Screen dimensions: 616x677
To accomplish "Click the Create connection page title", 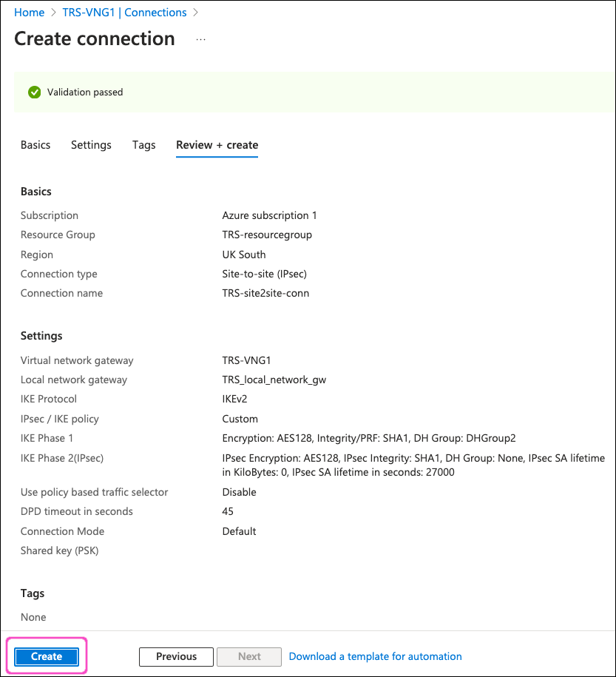I will pos(95,39).
